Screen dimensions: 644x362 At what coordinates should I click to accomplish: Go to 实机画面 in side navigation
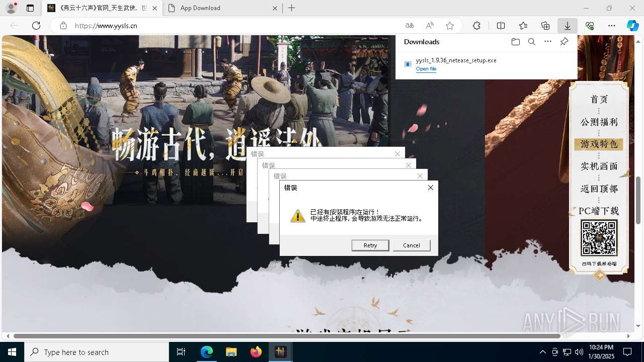pos(599,166)
